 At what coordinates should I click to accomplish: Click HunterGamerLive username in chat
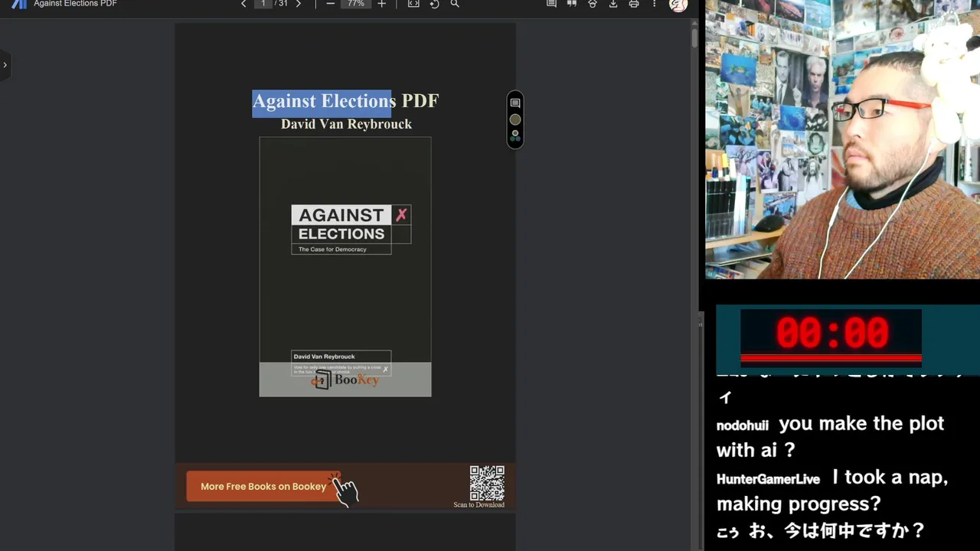pyautogui.click(x=768, y=479)
